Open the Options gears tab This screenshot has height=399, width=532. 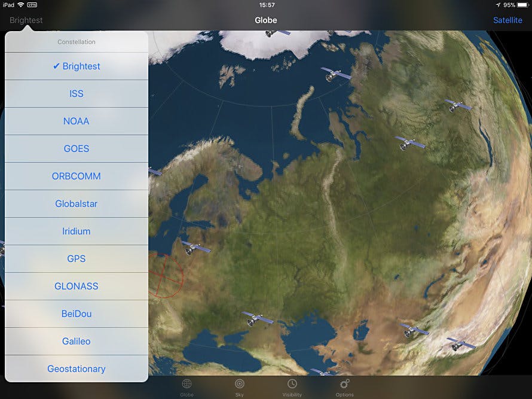pyautogui.click(x=345, y=388)
